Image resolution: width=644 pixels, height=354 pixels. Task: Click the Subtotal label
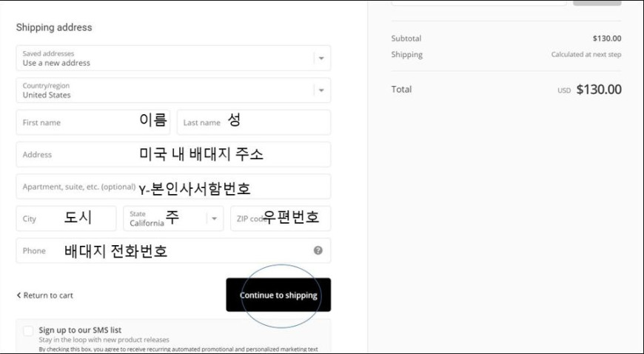[406, 39]
